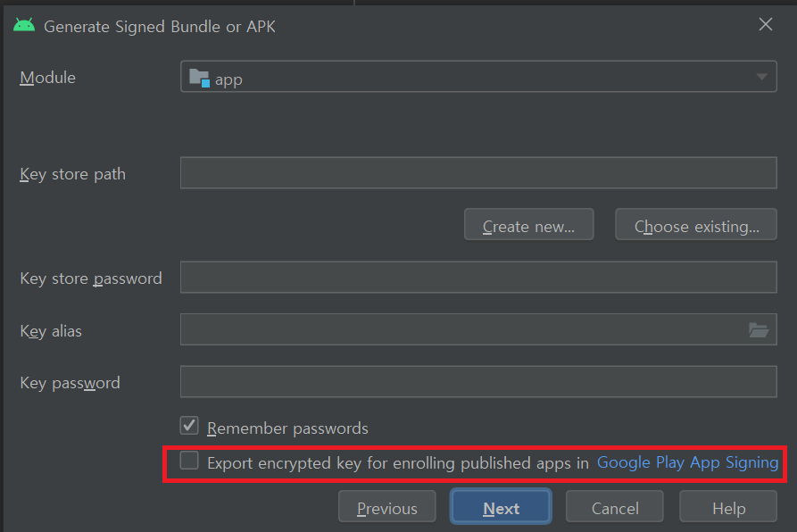Click the module folder icon beside app
This screenshot has width=797, height=532.
coord(199,79)
